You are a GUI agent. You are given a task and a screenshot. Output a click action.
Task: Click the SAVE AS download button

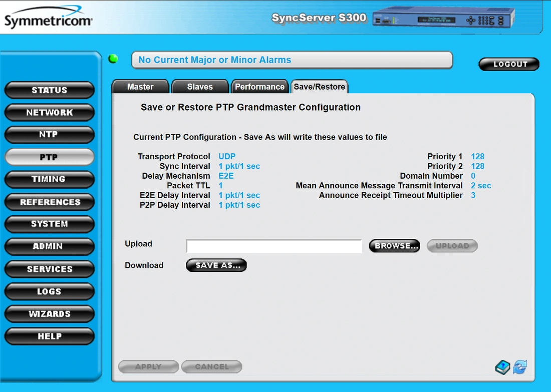click(216, 265)
